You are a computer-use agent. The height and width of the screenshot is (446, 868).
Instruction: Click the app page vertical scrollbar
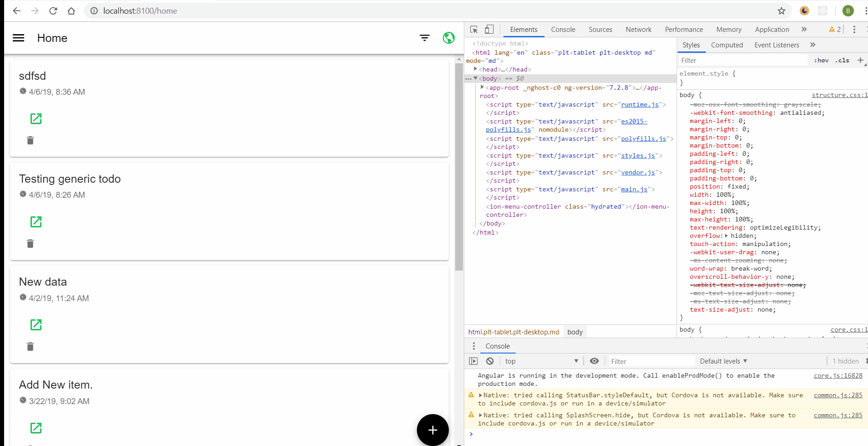click(x=459, y=166)
